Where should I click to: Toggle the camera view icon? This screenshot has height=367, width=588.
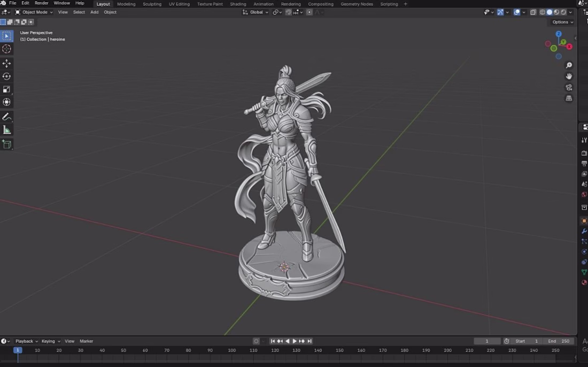pos(569,87)
